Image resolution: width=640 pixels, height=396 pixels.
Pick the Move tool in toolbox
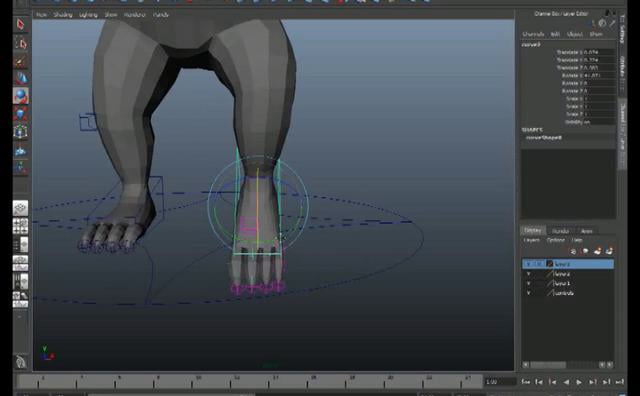pos(20,78)
